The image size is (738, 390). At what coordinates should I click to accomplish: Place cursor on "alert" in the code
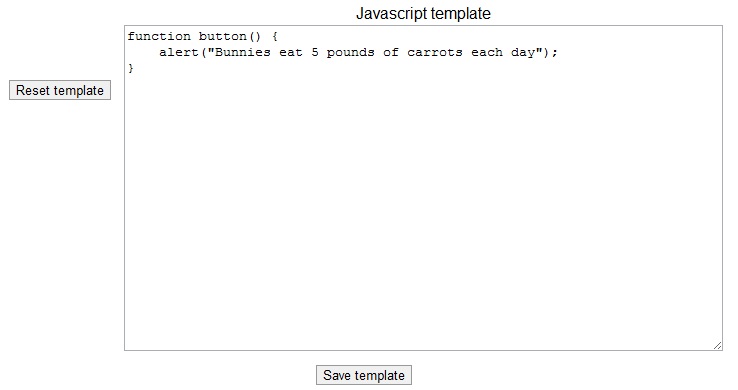pos(179,52)
